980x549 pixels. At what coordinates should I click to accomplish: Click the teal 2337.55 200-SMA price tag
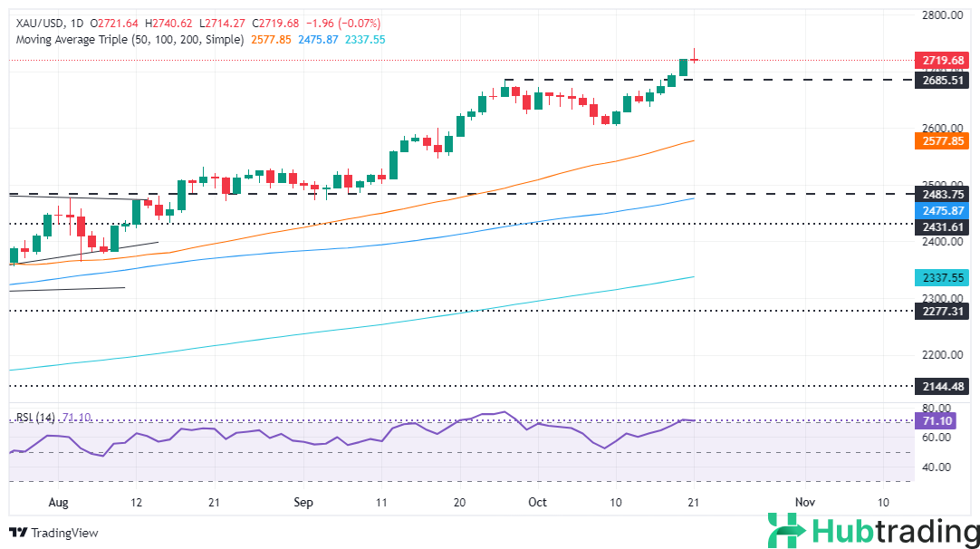click(942, 277)
